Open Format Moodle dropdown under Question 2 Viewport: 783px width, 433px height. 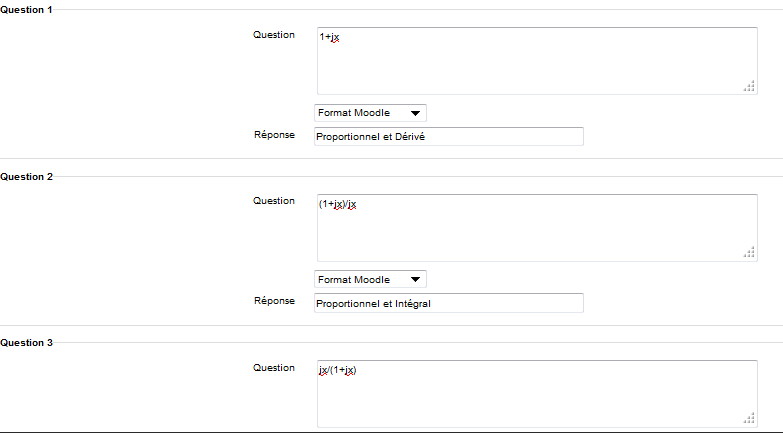point(370,279)
